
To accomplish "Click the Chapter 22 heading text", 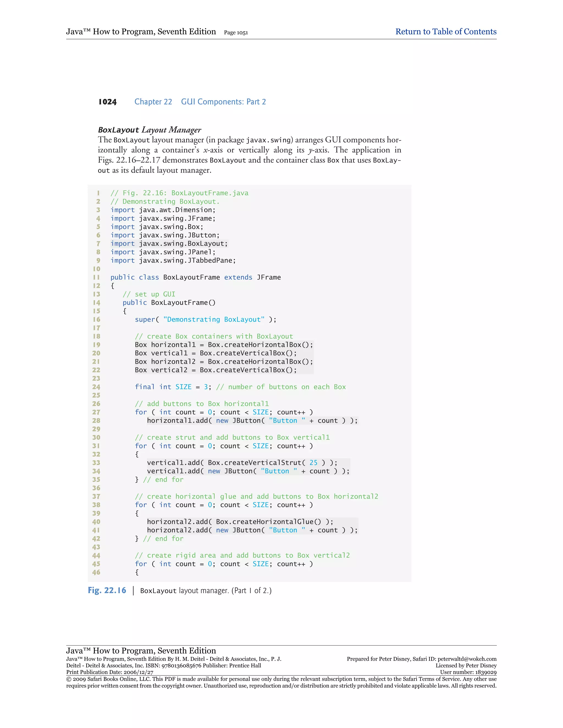I will pyautogui.click(x=153, y=102).
